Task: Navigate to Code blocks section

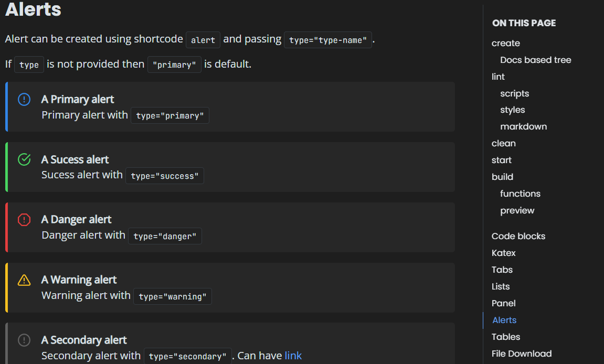Action: (x=518, y=236)
